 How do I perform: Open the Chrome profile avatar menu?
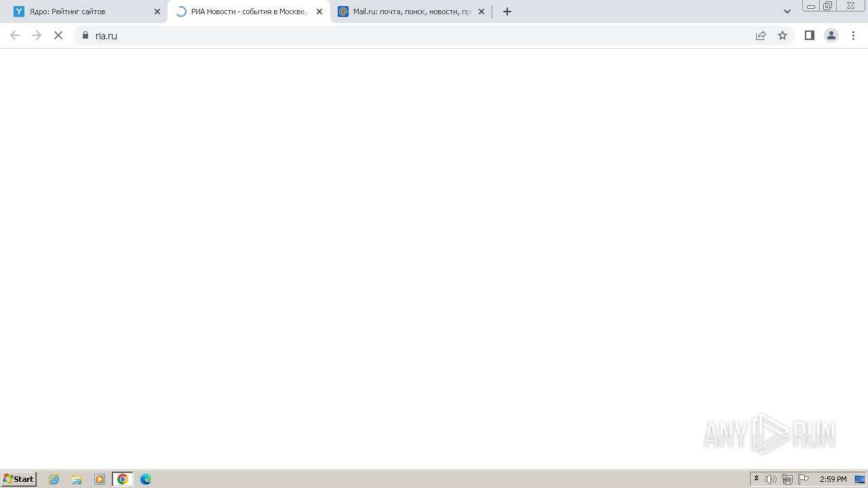pos(831,35)
